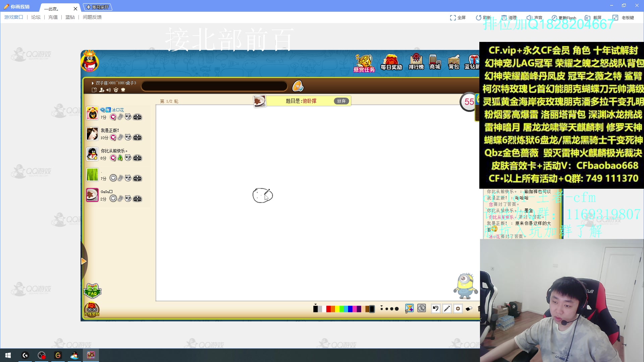Click the cat face icon beside 我是正版!
The image size is (644, 362).
[128, 137]
